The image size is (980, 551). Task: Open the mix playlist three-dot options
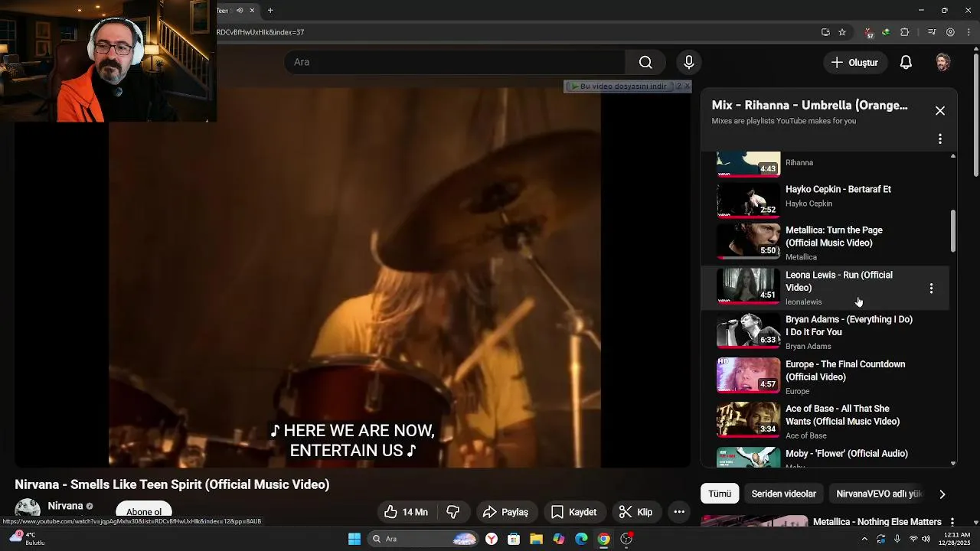click(940, 139)
